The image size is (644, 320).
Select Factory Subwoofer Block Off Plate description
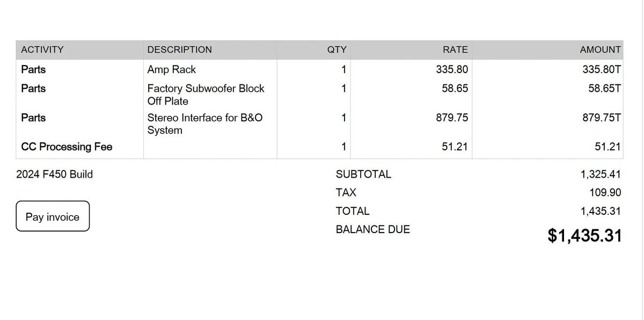click(x=206, y=94)
